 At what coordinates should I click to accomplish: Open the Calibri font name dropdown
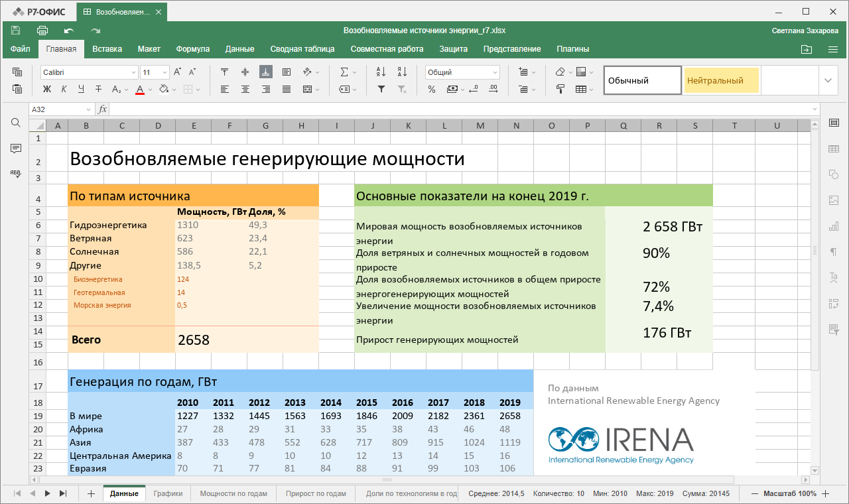click(x=133, y=72)
